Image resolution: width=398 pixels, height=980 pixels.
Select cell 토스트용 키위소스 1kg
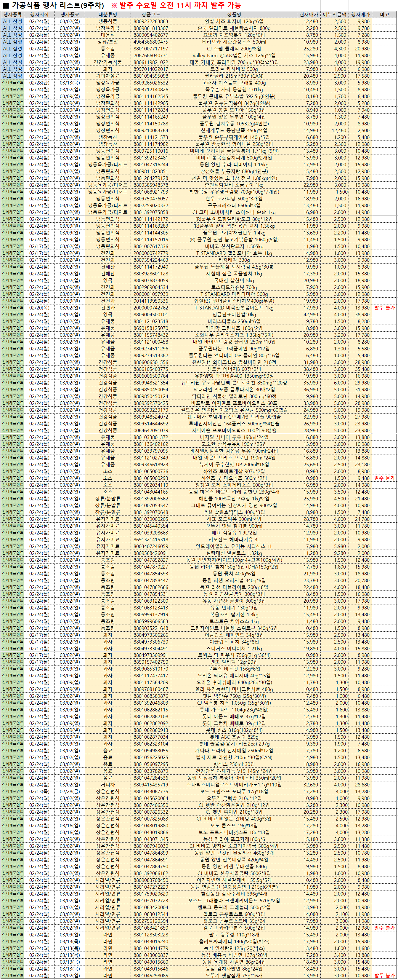tap(234, 621)
